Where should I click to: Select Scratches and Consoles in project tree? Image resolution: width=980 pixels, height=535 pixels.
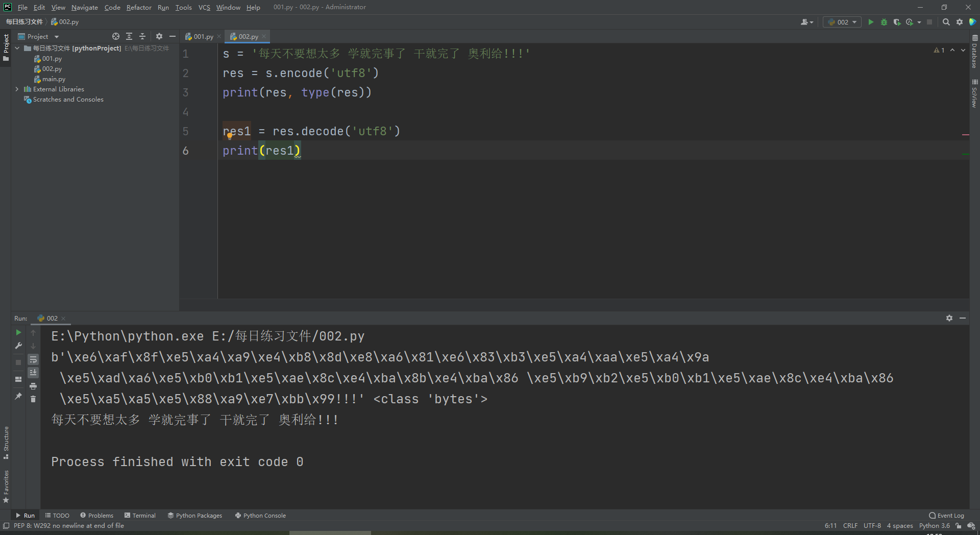click(x=64, y=100)
